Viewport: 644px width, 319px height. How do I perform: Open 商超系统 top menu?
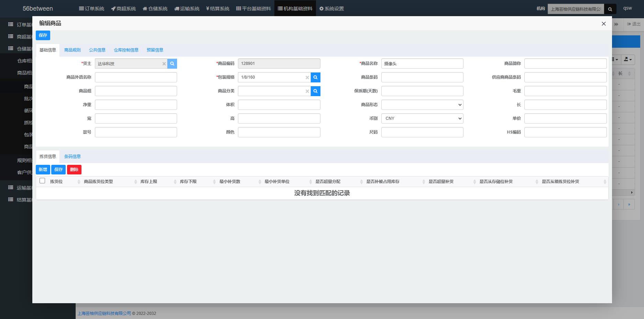[x=123, y=9]
